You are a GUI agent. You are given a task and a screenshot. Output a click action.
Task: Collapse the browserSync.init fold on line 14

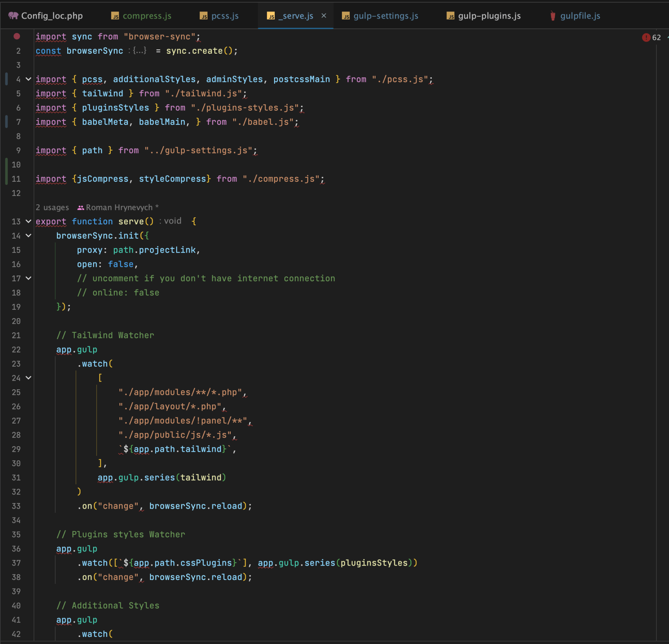point(29,235)
